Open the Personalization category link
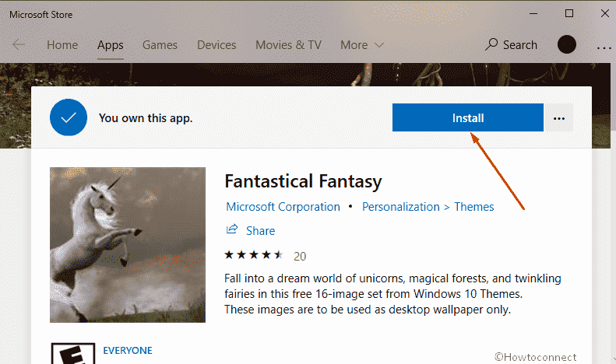Screen dimensions: 616x364 pyautogui.click(x=401, y=207)
